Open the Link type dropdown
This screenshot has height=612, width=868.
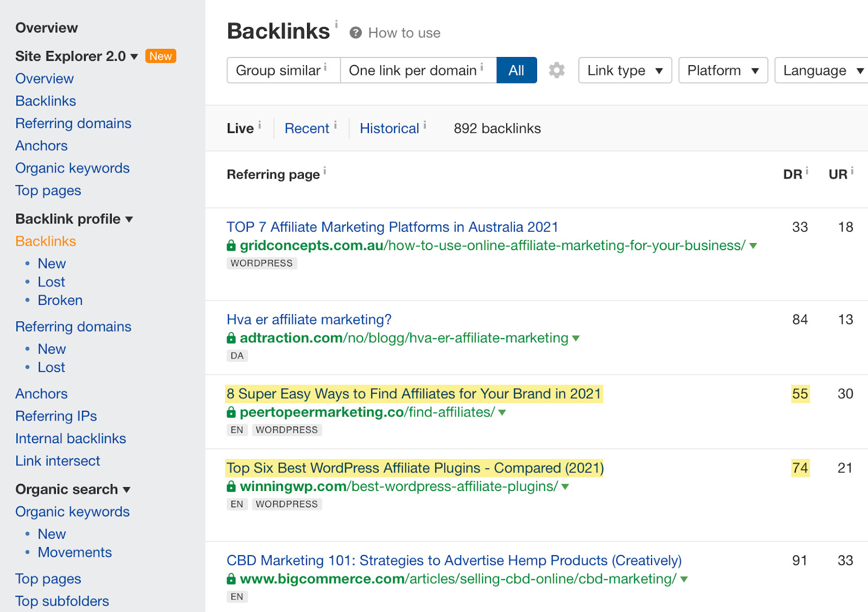[624, 70]
